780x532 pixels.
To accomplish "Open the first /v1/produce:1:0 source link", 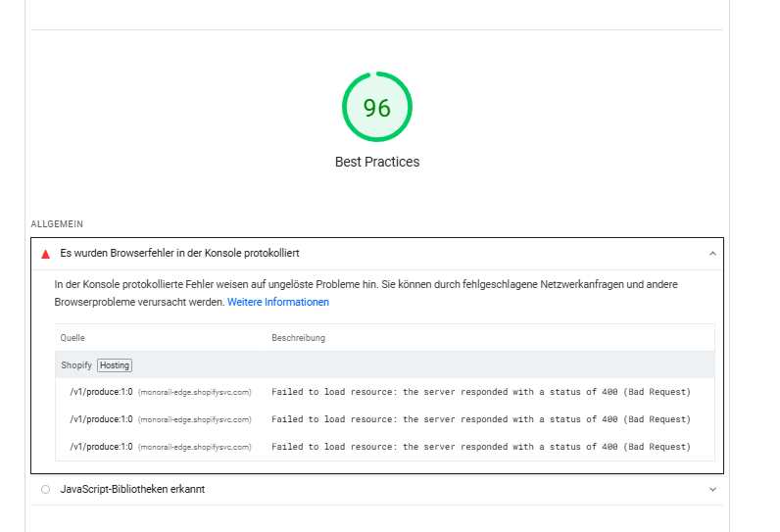I will point(101,392).
